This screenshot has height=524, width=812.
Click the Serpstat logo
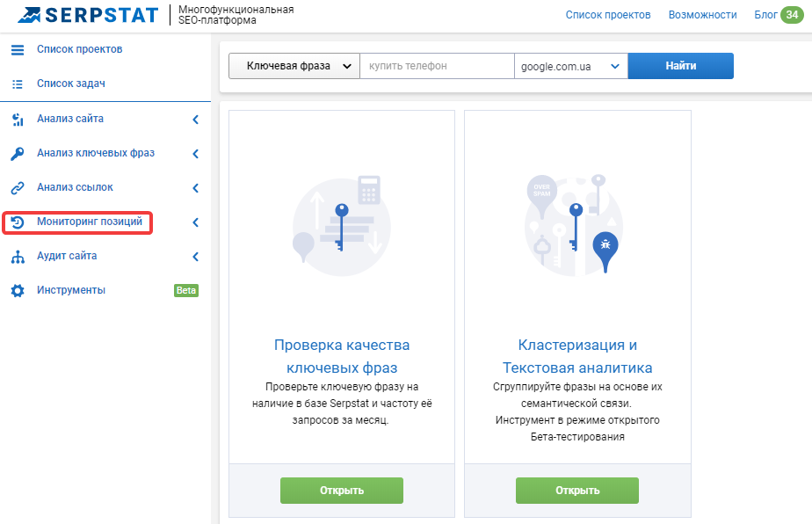(88, 15)
